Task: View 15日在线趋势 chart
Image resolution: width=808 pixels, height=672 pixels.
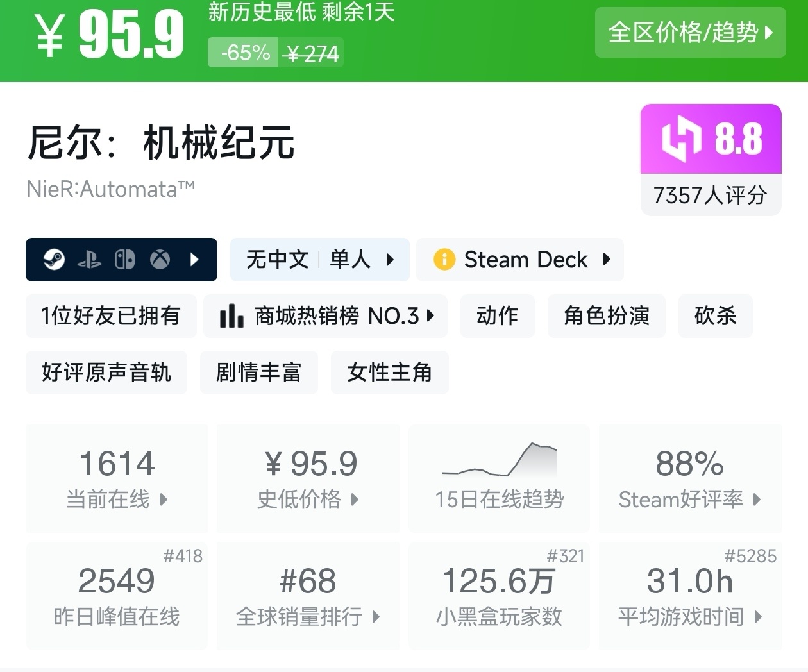Action: (499, 478)
